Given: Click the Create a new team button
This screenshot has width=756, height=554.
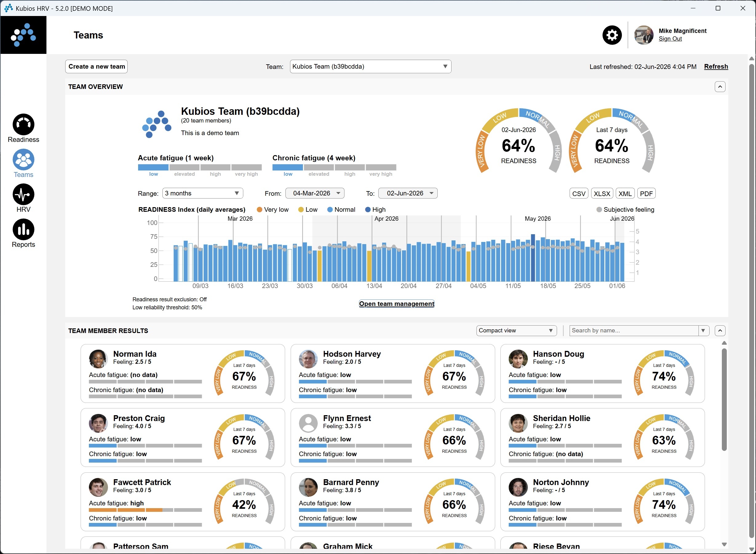Looking at the screenshot, I should (x=97, y=66).
